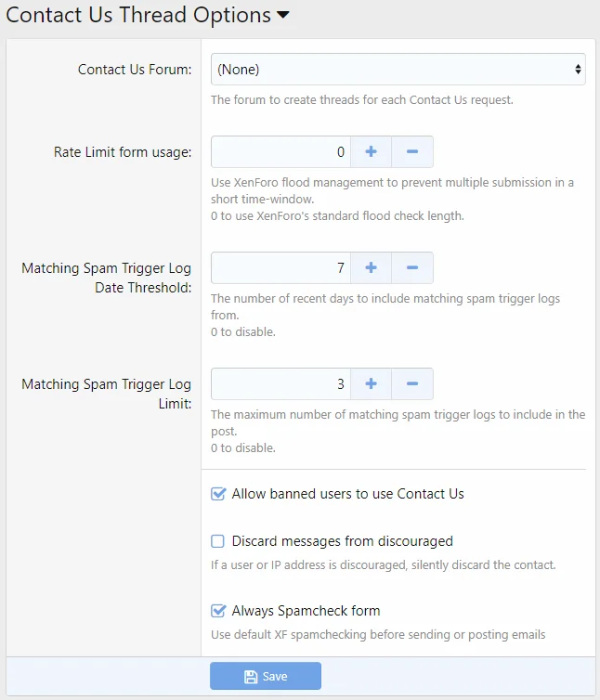600x700 pixels.
Task: Click plus for Spam Trigger Log Date Threshold
Action: [371, 267]
